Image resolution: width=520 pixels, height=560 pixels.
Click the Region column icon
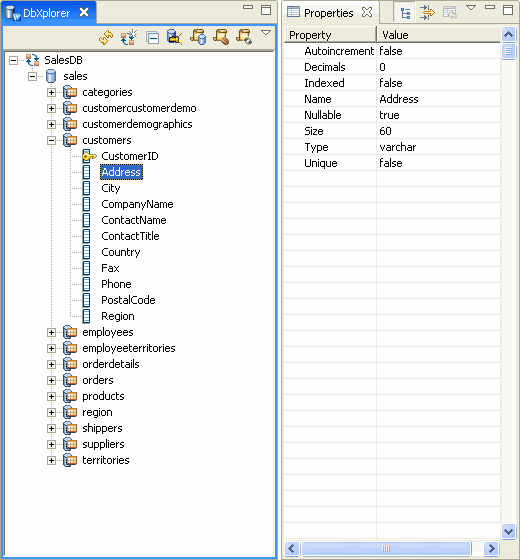click(86, 316)
